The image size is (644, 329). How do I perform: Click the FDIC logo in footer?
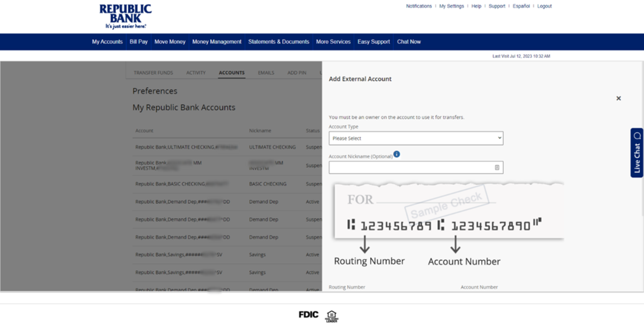click(308, 315)
